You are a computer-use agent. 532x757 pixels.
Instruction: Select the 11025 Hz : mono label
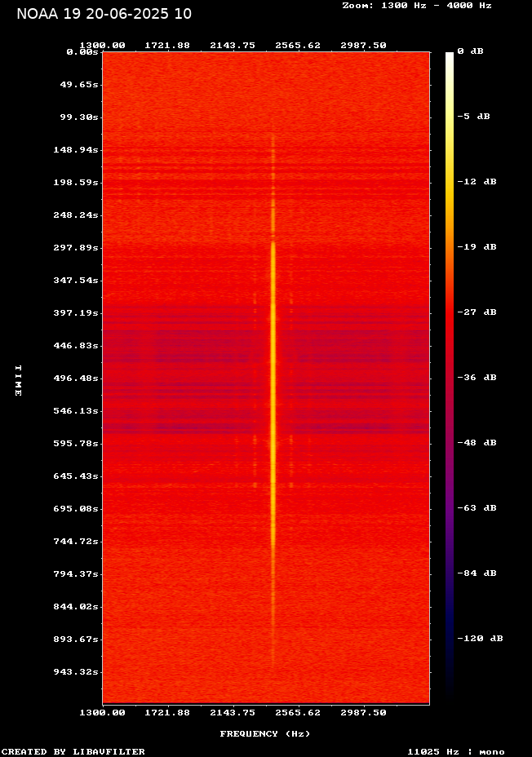tap(456, 751)
